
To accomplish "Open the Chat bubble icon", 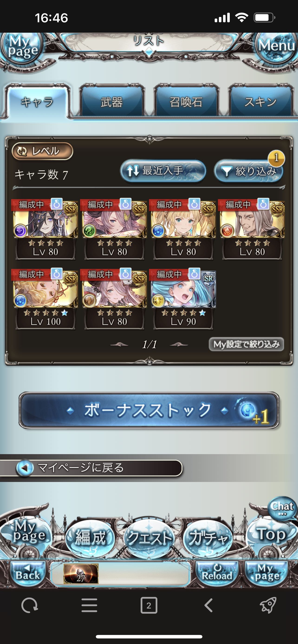I will 282,508.
